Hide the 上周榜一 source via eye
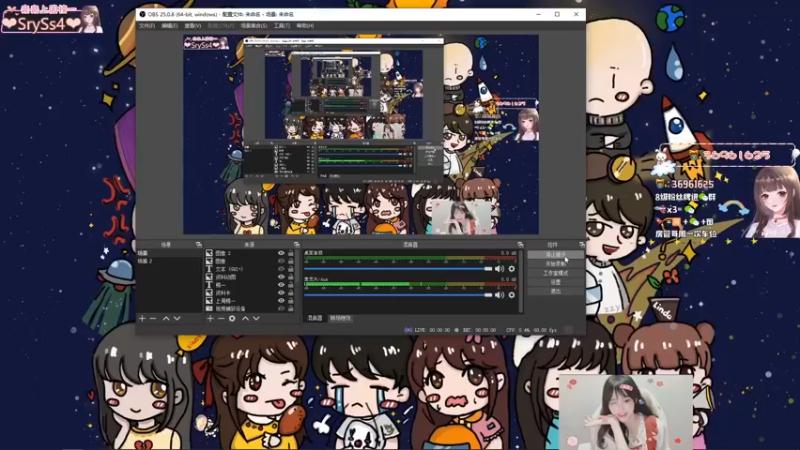The width and height of the screenshot is (800, 450). (x=281, y=301)
